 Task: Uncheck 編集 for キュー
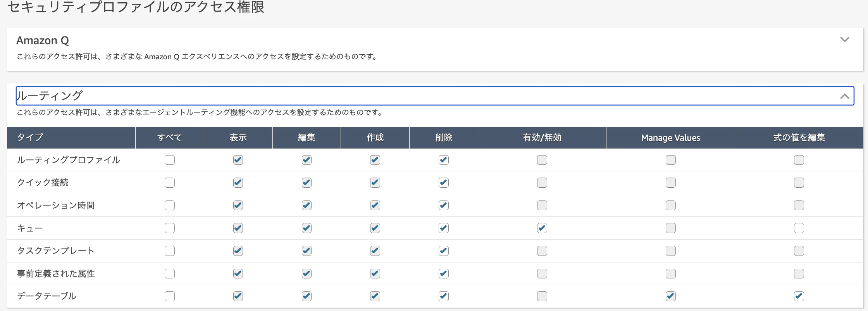point(307,228)
